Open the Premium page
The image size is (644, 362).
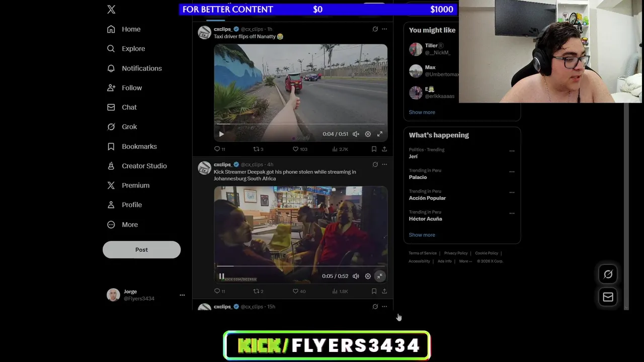(128, 186)
